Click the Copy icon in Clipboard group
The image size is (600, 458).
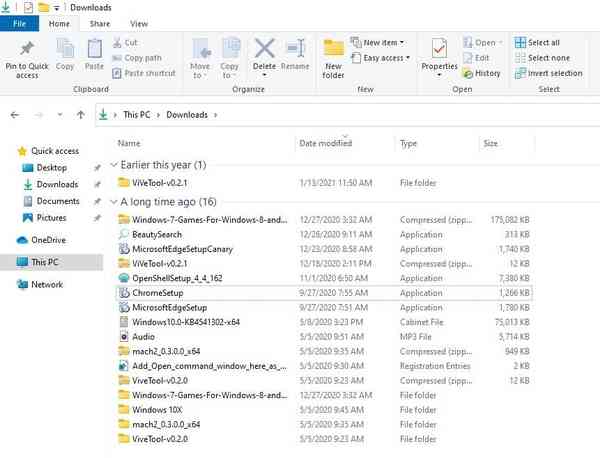(65, 49)
